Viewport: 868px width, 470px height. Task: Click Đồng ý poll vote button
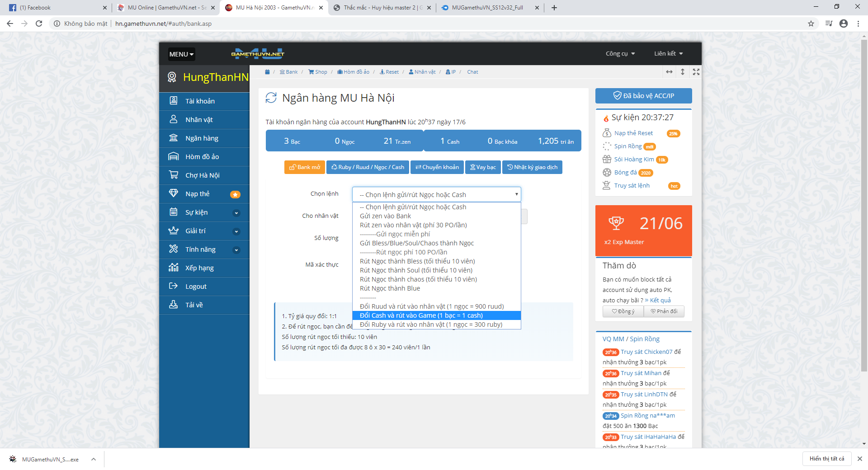623,311
